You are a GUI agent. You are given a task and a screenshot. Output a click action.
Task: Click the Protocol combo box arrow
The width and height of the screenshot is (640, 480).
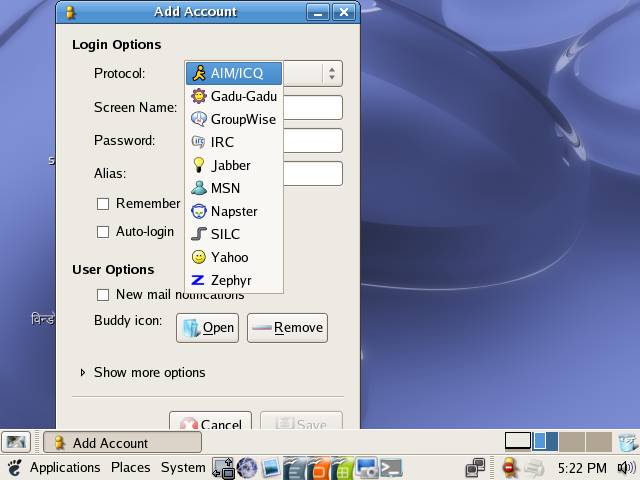coord(331,73)
